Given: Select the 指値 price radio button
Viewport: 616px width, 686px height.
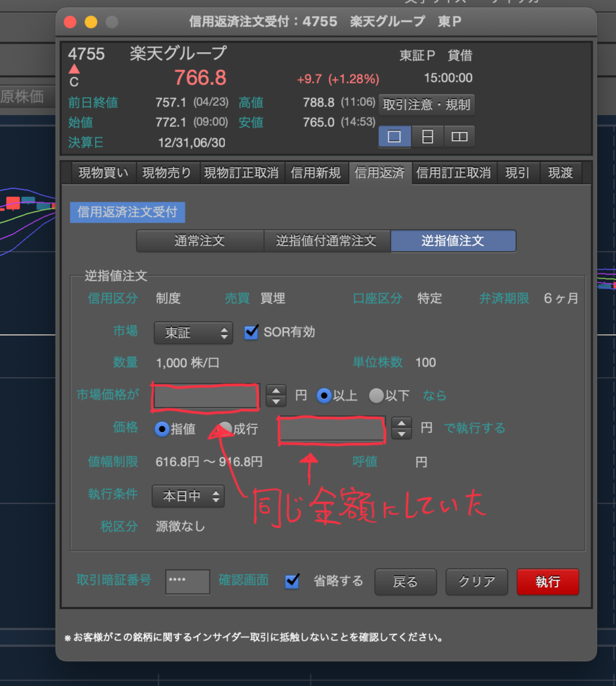Looking at the screenshot, I should coord(162,429).
